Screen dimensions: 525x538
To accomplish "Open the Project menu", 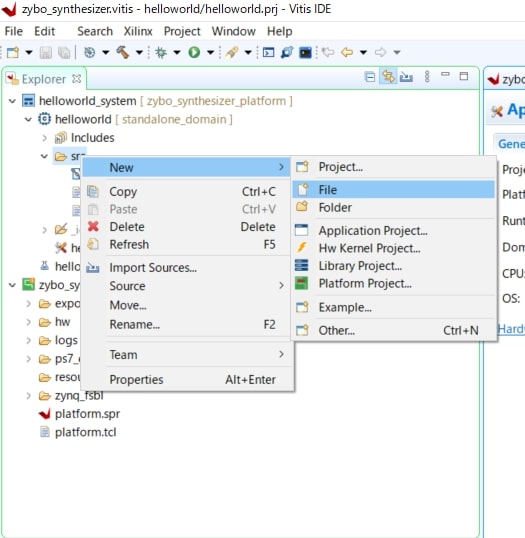I will [x=182, y=31].
